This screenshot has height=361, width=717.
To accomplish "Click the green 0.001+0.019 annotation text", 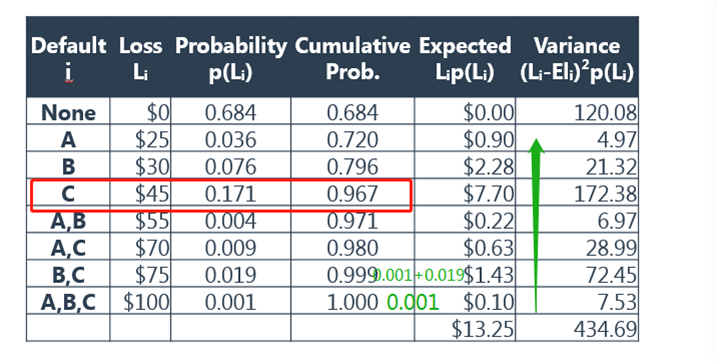I will coord(419,275).
